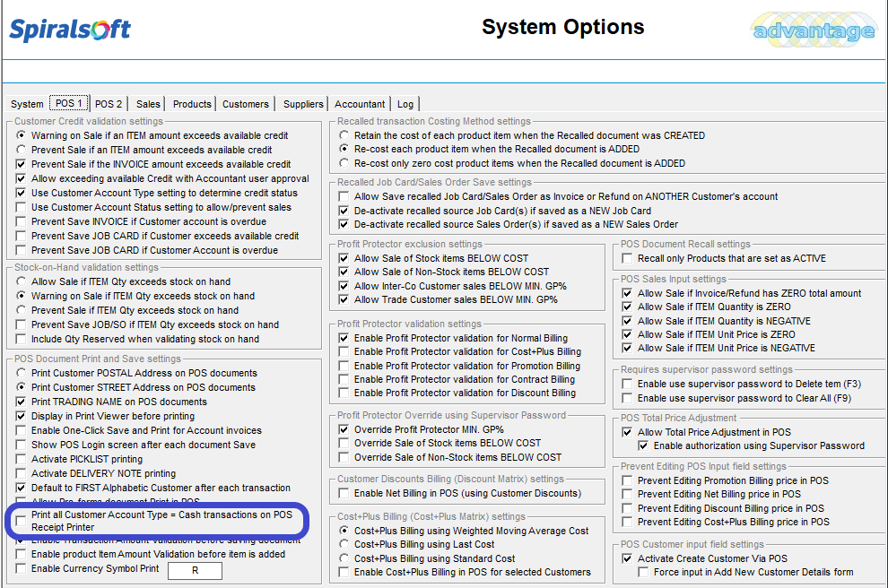Enable Profit Protector validation for Promotion Billing
Image resolution: width=888 pixels, height=588 pixels.
tap(344, 366)
